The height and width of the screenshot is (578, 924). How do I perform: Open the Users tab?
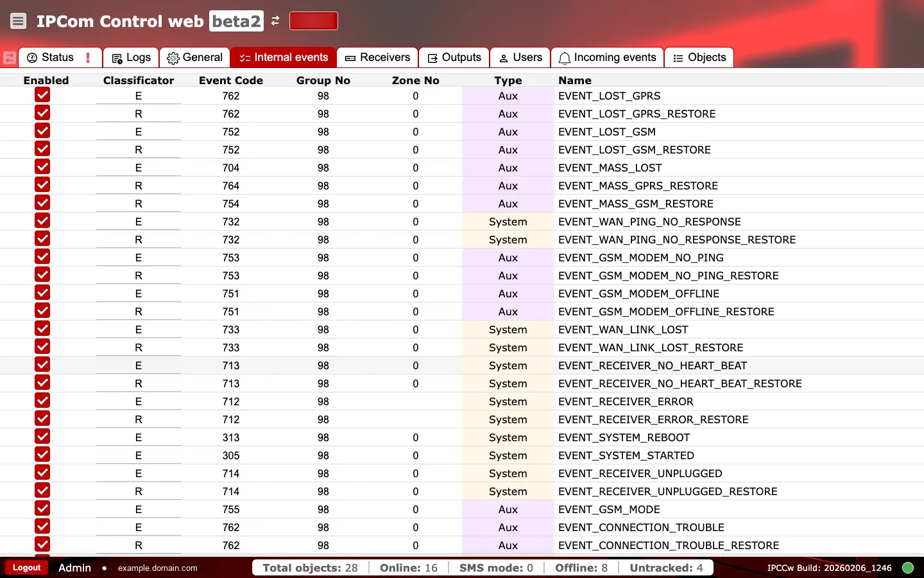pos(520,57)
